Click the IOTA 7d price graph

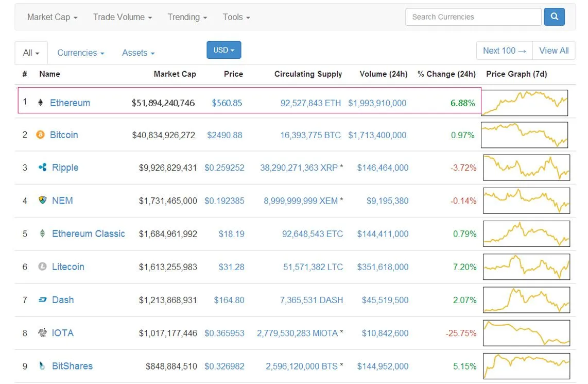point(527,332)
